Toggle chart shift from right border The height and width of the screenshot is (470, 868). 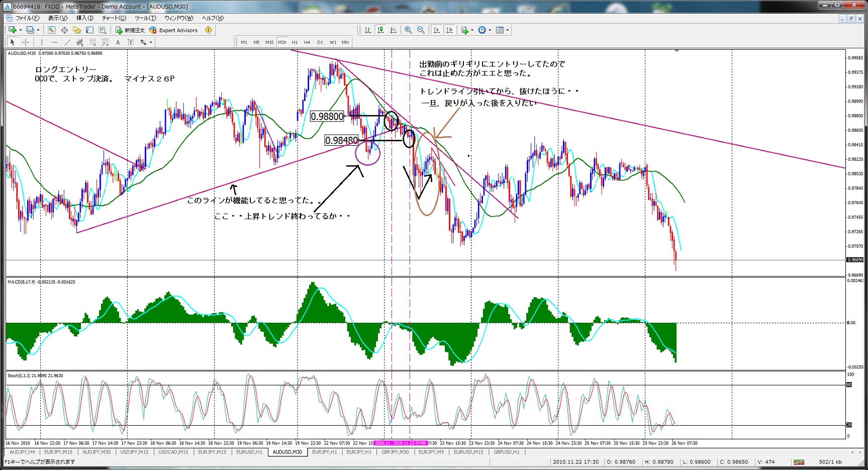tap(449, 30)
